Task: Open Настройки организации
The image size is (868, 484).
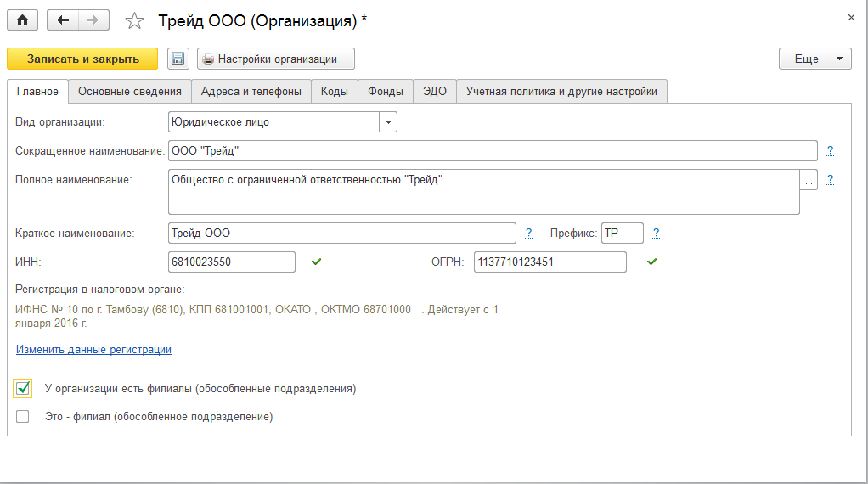Action: [x=276, y=59]
